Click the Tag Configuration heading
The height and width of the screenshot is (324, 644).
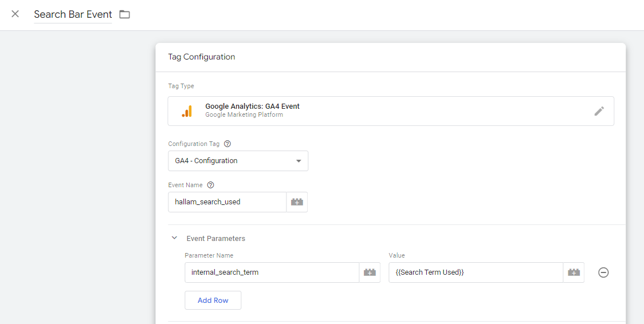[x=202, y=57]
